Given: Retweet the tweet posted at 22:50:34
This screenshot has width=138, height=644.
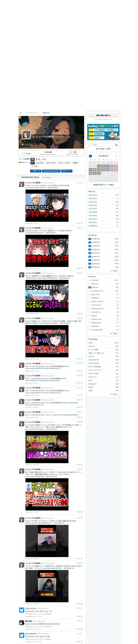Looking at the screenshot, I should [79, 359].
